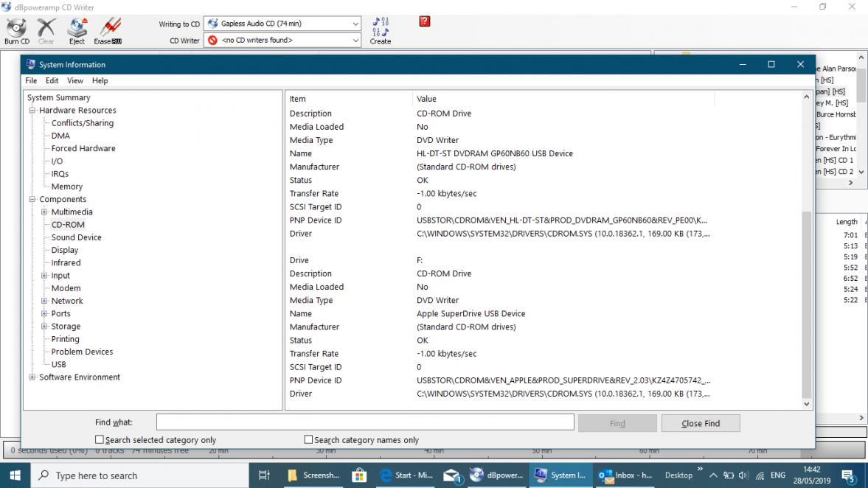Viewport: 868px width, 488px height.
Task: Click the Burn CD icon
Action: click(16, 29)
